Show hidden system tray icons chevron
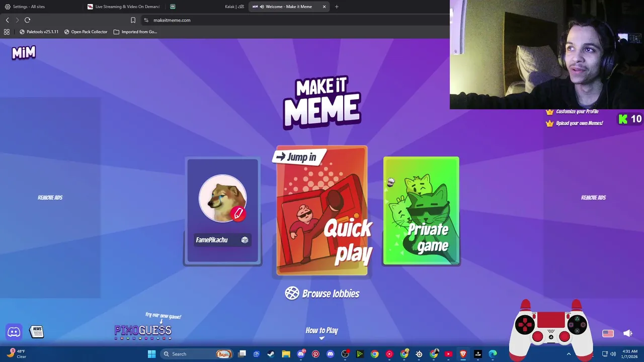Screen dimensions: 644x362 [569, 354]
